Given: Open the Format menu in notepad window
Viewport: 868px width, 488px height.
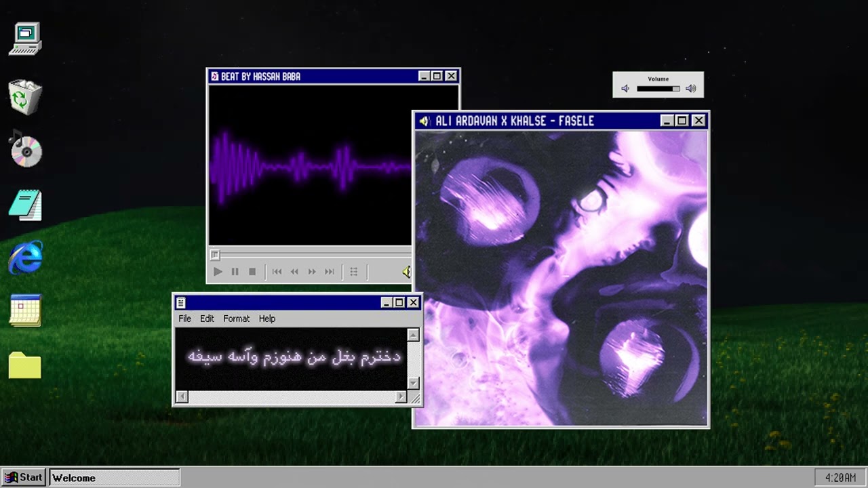Looking at the screenshot, I should point(237,319).
